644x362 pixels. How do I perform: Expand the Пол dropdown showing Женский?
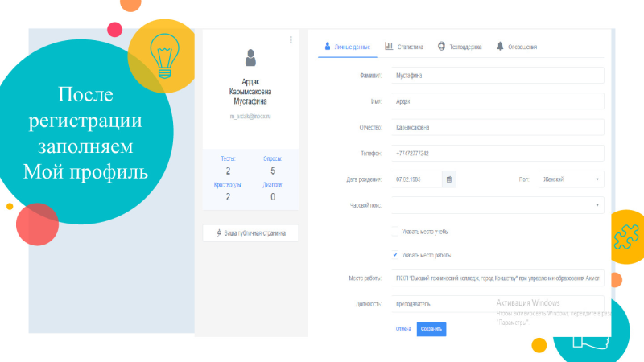point(572,179)
